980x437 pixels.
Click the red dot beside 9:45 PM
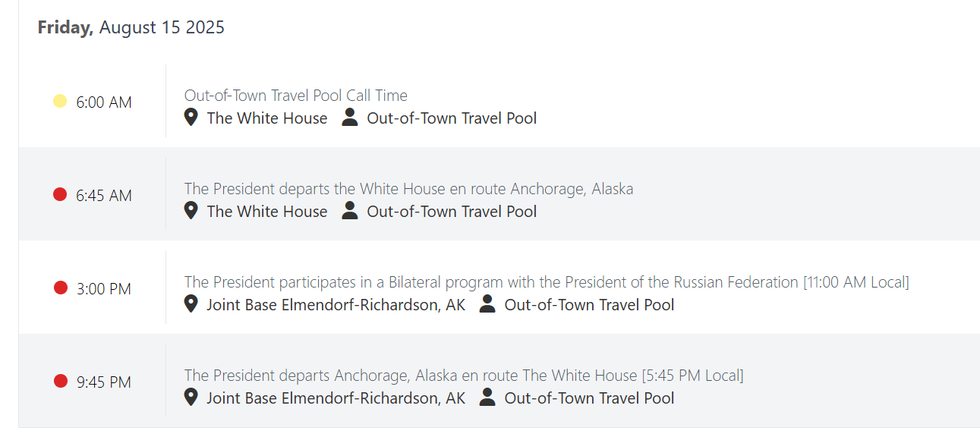[60, 381]
